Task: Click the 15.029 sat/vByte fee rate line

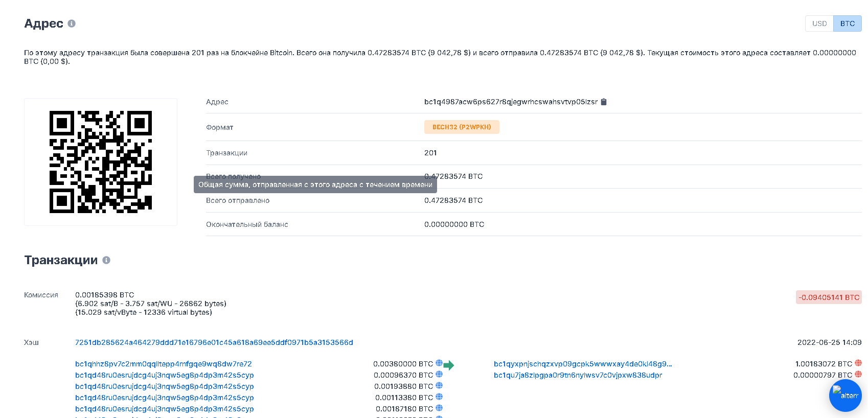Action: click(x=144, y=312)
